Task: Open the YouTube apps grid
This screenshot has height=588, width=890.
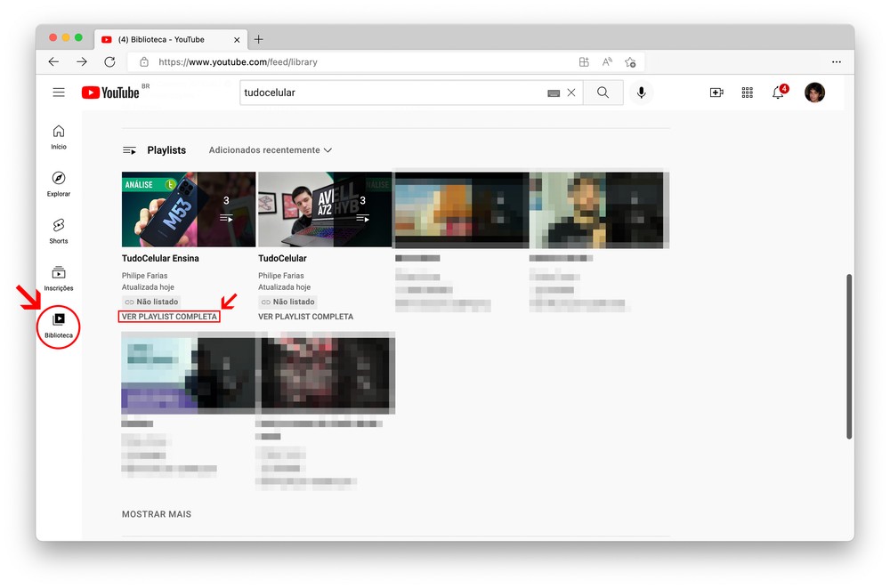Action: [x=748, y=93]
